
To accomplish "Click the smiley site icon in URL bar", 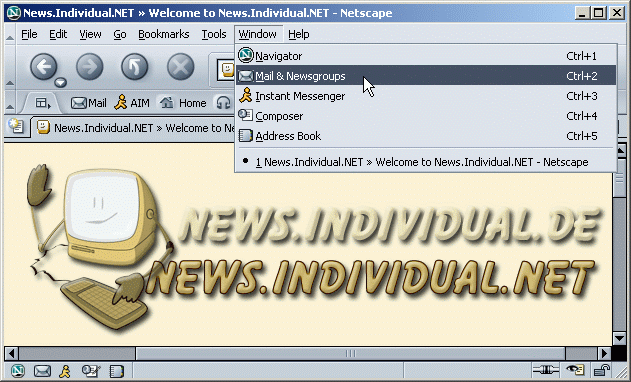I will coord(227,69).
